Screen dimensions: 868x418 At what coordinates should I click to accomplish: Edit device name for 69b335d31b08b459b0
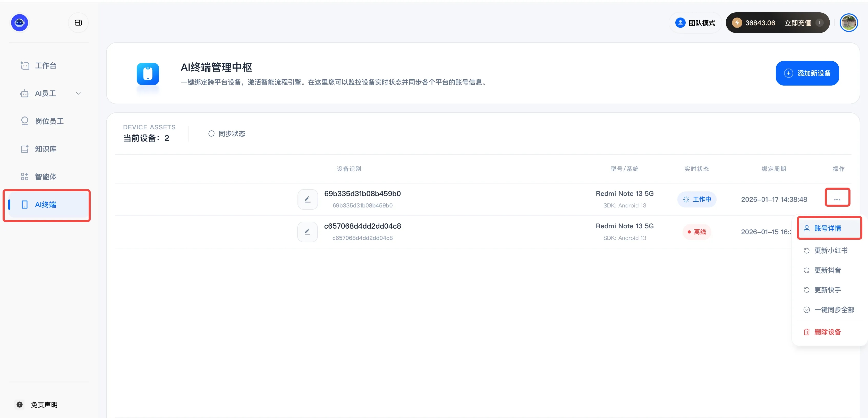pyautogui.click(x=307, y=199)
